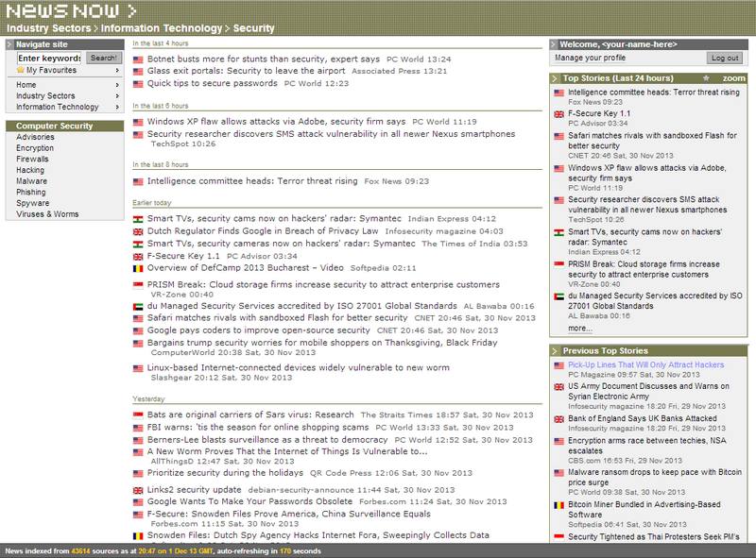Click the Search! button
The height and width of the screenshot is (558, 756).
click(x=104, y=58)
